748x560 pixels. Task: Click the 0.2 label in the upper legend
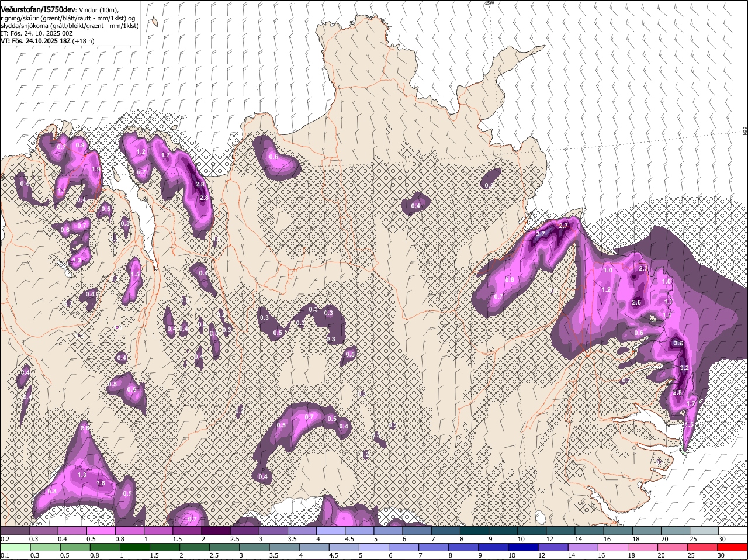click(x=5, y=539)
